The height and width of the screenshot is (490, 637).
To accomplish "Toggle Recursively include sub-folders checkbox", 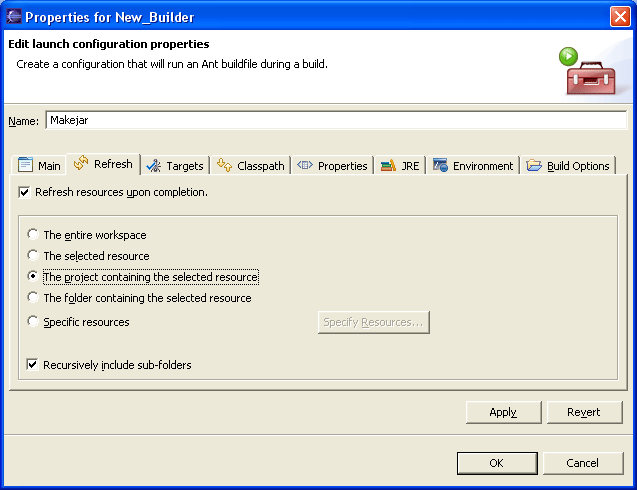I will (32, 364).
